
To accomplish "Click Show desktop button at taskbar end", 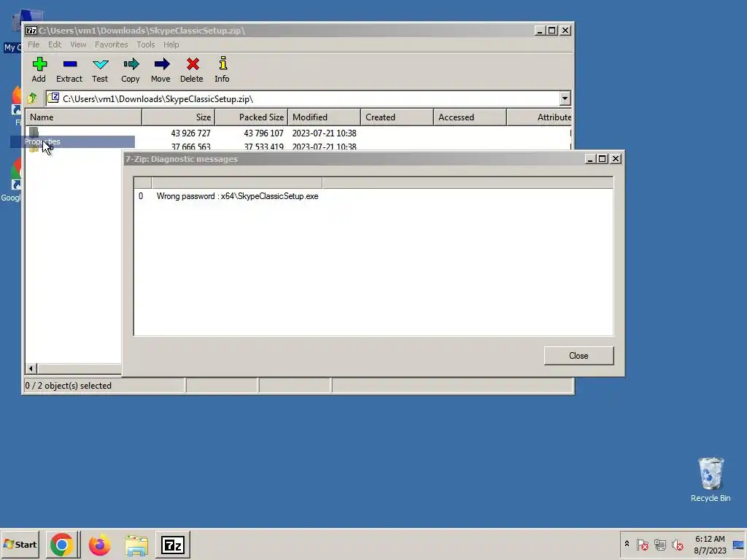I will point(738,544).
